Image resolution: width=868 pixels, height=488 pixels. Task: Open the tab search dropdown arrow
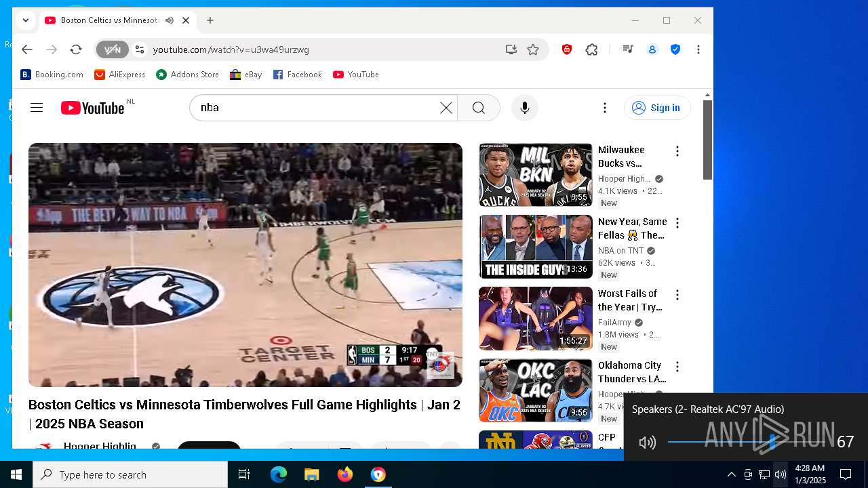(x=26, y=20)
